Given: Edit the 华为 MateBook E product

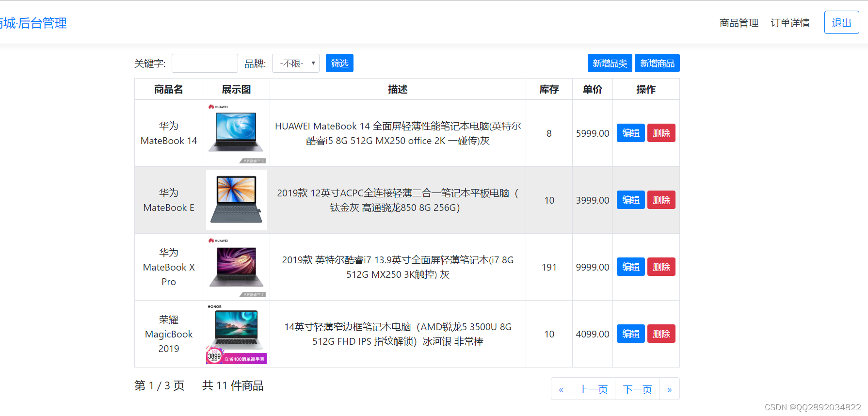Looking at the screenshot, I should (630, 200).
